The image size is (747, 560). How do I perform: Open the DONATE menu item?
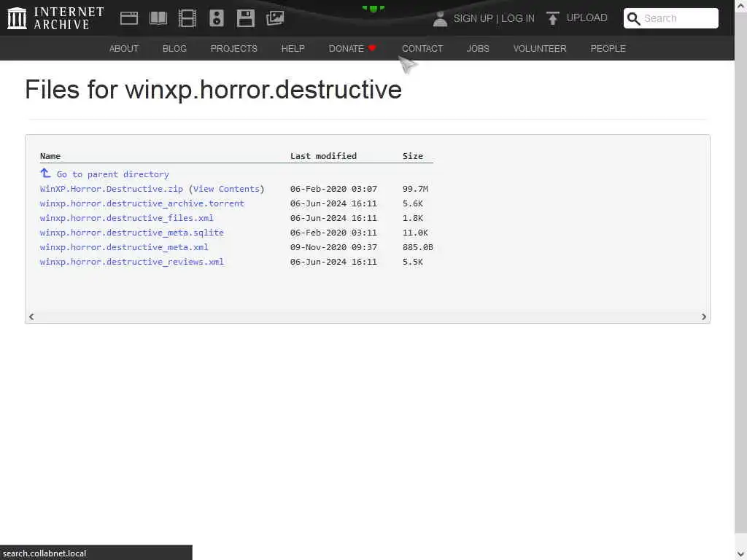347,49
